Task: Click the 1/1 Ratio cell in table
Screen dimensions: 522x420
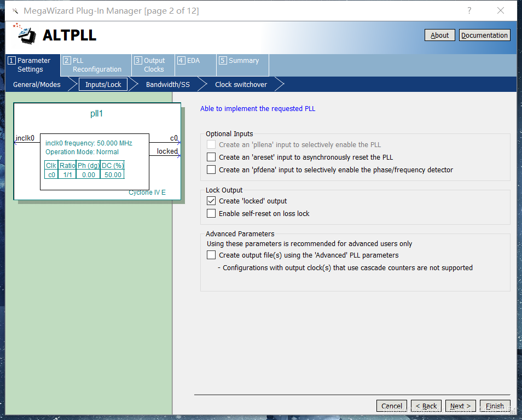Action: point(68,174)
